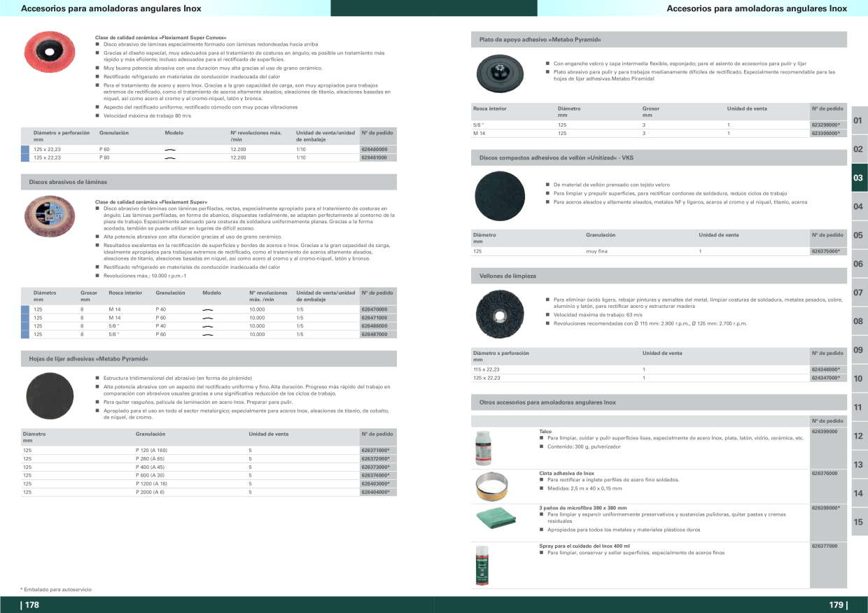Click the model shape icon in row 626471000
This screenshot has width=868, height=613.
coord(207,318)
